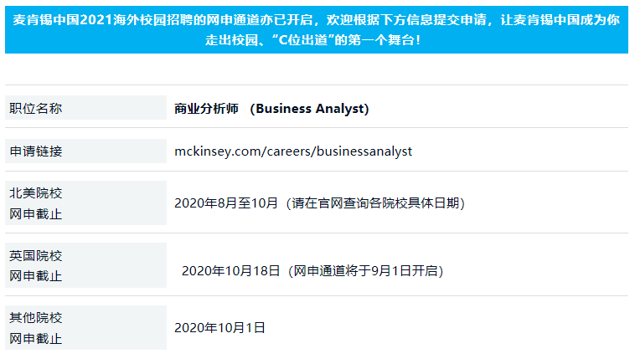Click the 2020年10月1日 deadline date
635x364 pixels.
219,328
